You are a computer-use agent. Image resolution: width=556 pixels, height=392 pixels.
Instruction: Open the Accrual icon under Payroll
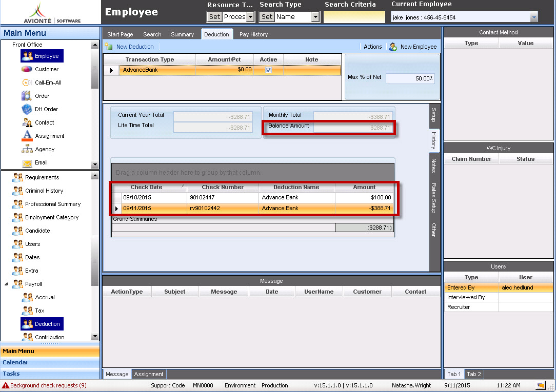[x=27, y=297]
